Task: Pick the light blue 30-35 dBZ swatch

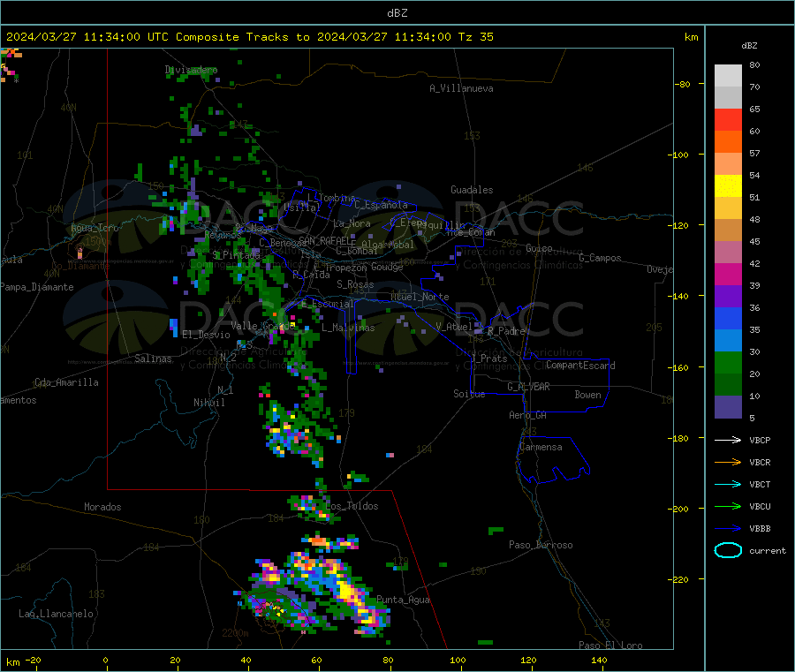Action: pyautogui.click(x=728, y=341)
